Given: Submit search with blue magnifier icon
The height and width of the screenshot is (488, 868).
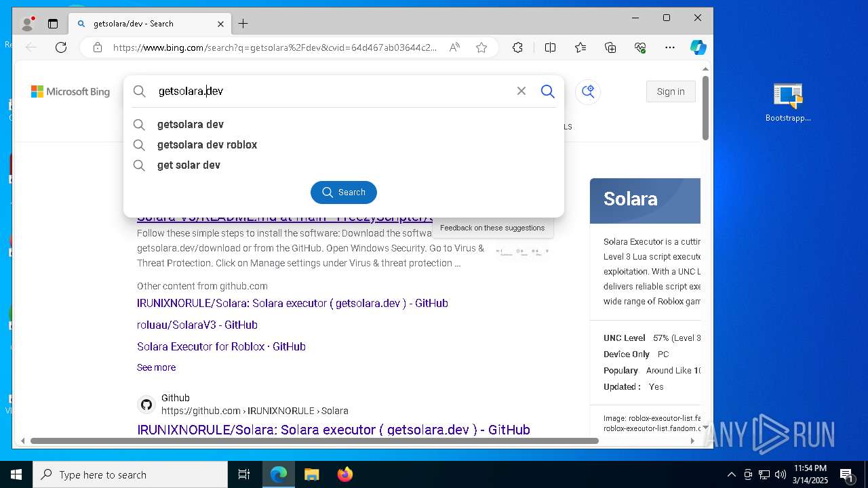Looking at the screenshot, I should (548, 91).
